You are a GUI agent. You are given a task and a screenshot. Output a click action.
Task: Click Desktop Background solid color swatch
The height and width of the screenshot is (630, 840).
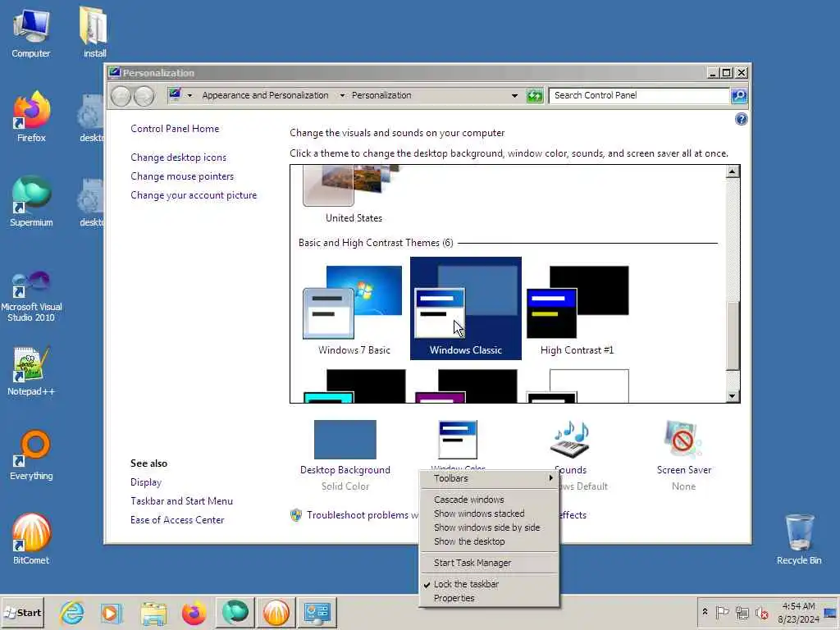(345, 440)
